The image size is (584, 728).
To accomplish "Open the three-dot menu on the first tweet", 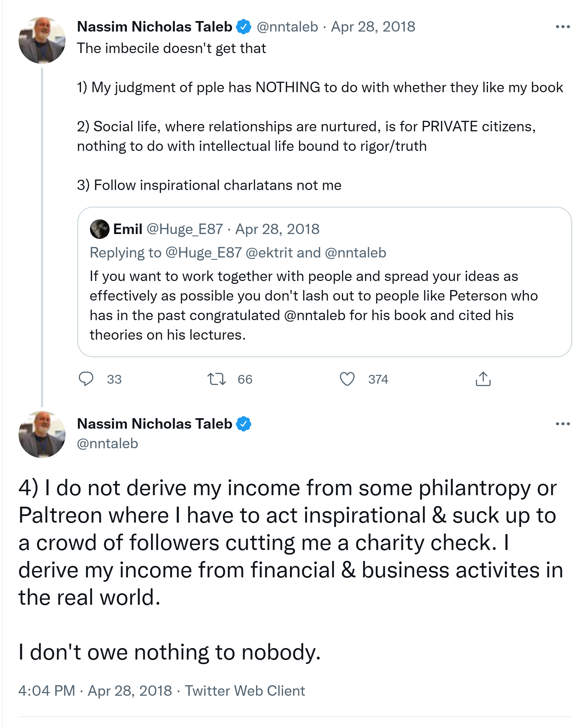I will (563, 27).
